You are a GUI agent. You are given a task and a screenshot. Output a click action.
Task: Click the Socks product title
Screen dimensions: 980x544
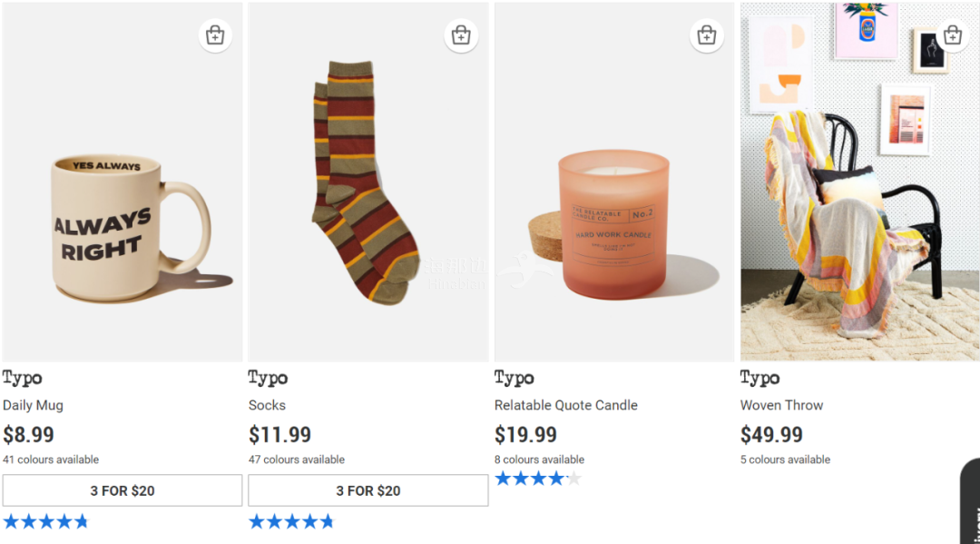[x=267, y=405]
